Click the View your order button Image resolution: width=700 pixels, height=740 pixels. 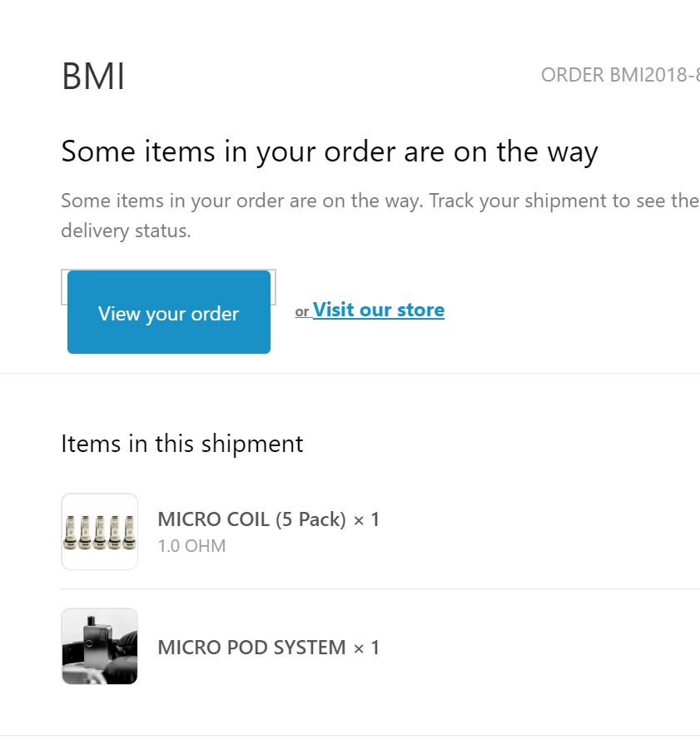(169, 312)
